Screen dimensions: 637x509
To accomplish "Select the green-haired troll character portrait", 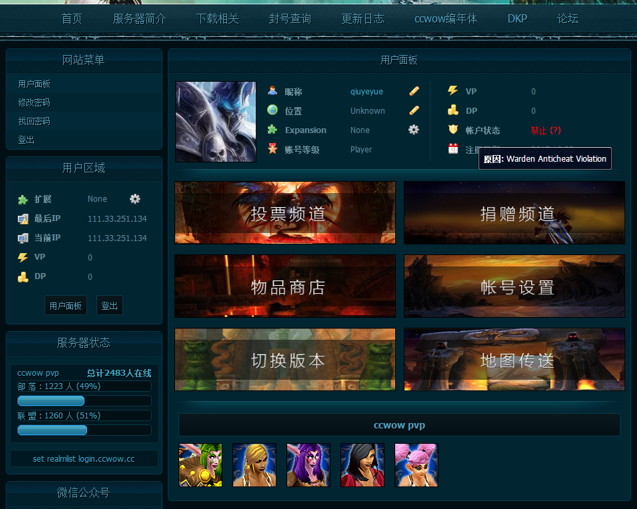I will 200,465.
